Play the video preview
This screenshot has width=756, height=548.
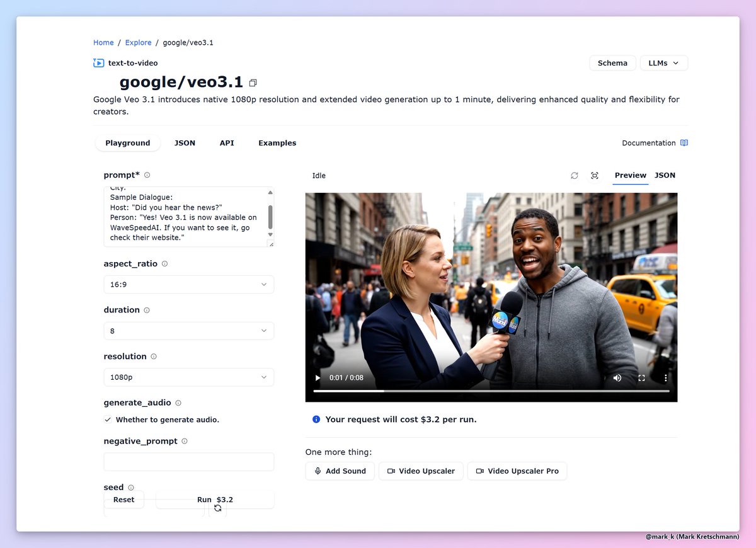tap(318, 378)
